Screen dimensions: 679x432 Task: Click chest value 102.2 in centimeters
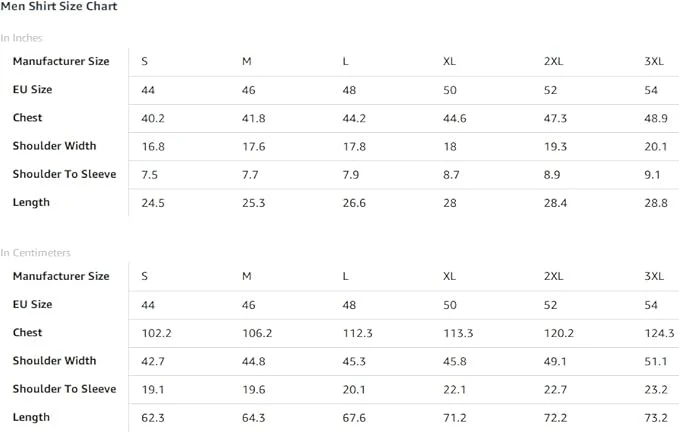pyautogui.click(x=157, y=333)
